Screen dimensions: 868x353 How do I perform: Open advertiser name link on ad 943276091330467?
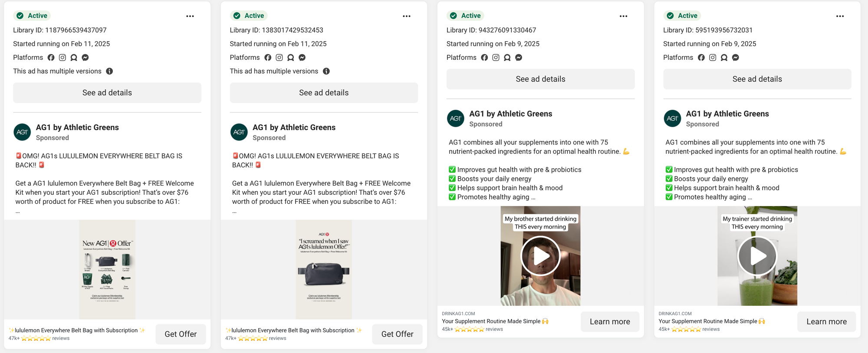511,114
